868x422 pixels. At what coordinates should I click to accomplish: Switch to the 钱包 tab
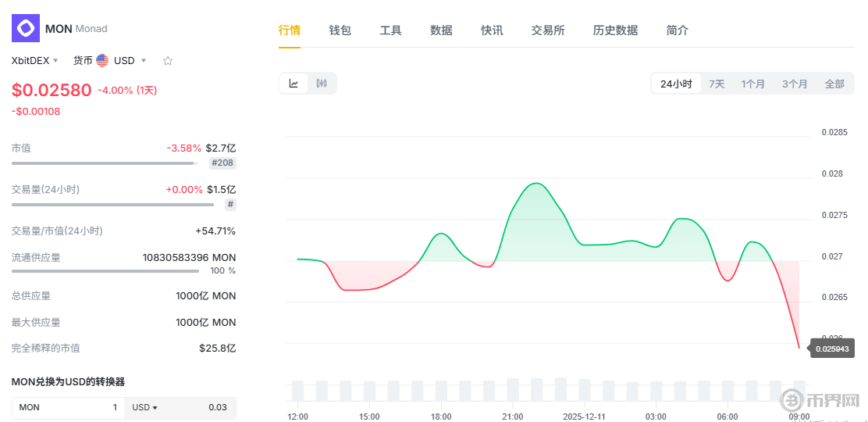pyautogui.click(x=340, y=30)
